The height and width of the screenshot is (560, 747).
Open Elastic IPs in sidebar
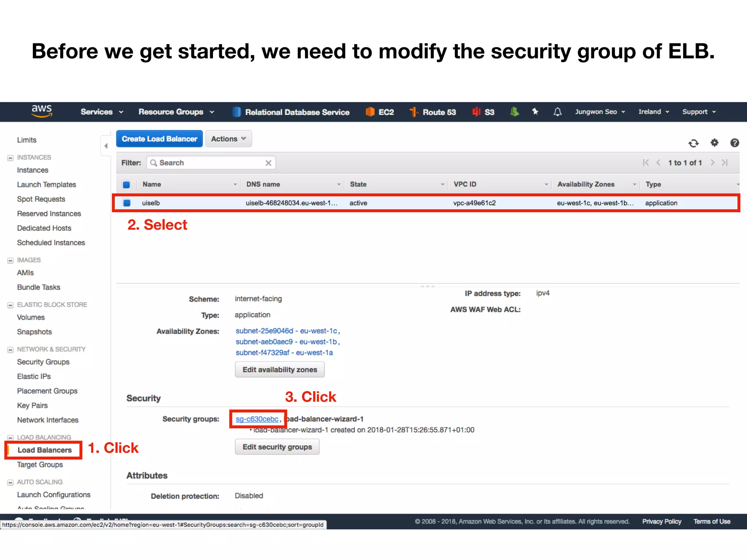coord(34,377)
